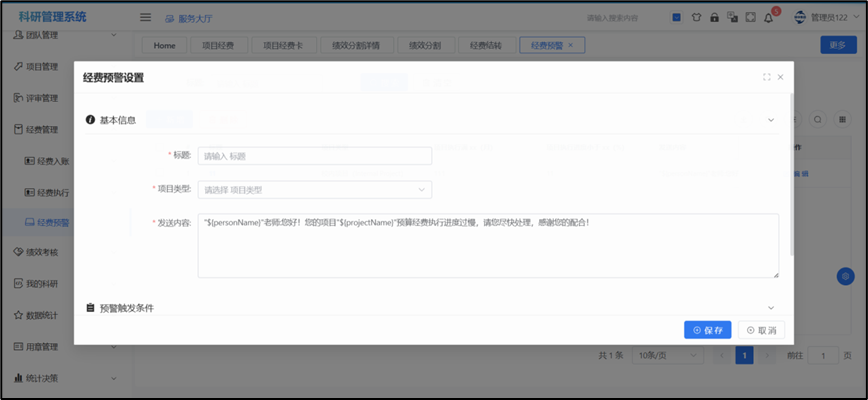Open 经费执行 in the sidebar
This screenshot has width=868, height=400.
pos(53,191)
